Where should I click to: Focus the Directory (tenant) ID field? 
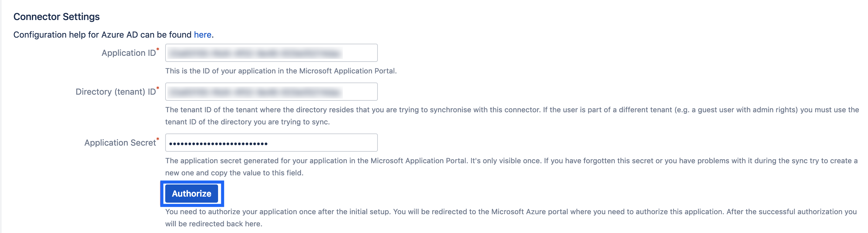coord(271,92)
